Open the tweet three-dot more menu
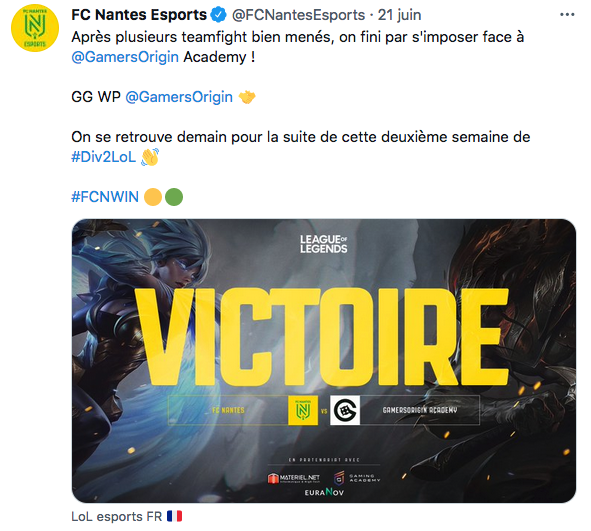This screenshot has height=531, width=591. point(567,15)
